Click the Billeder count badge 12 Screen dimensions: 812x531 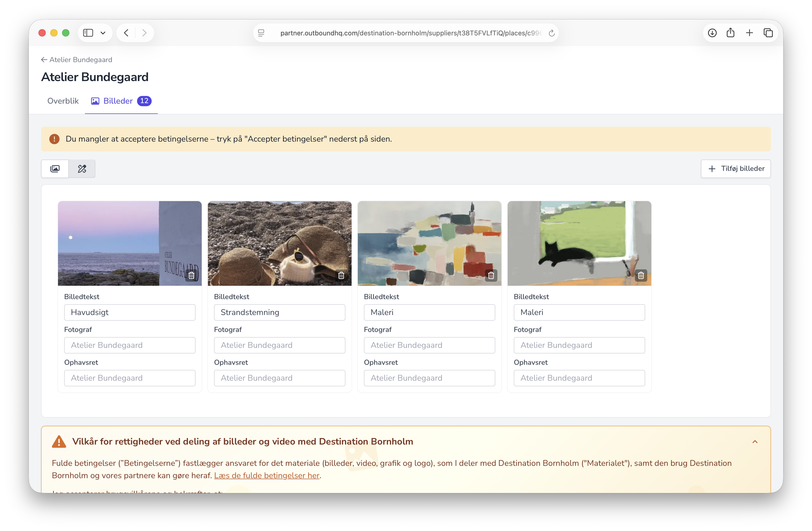[x=144, y=101]
